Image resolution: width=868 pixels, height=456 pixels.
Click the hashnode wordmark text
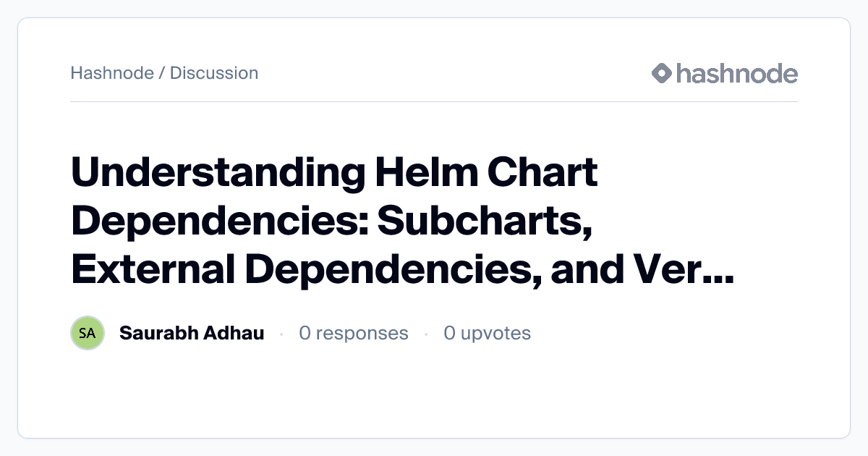tap(736, 73)
